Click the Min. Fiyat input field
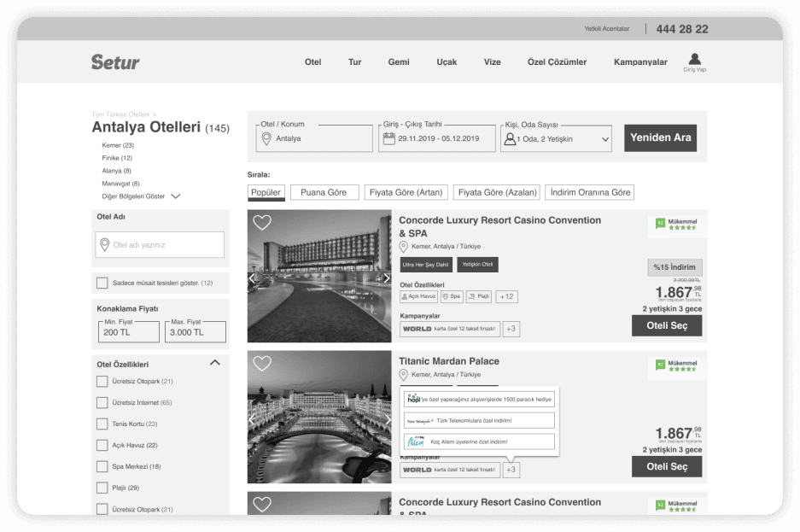The width and height of the screenshot is (800, 532). pos(129,331)
